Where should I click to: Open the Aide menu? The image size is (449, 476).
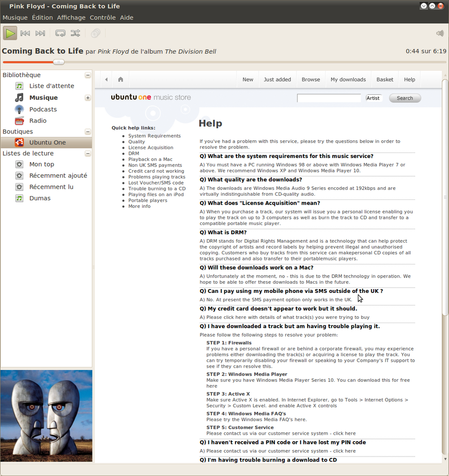coord(127,18)
